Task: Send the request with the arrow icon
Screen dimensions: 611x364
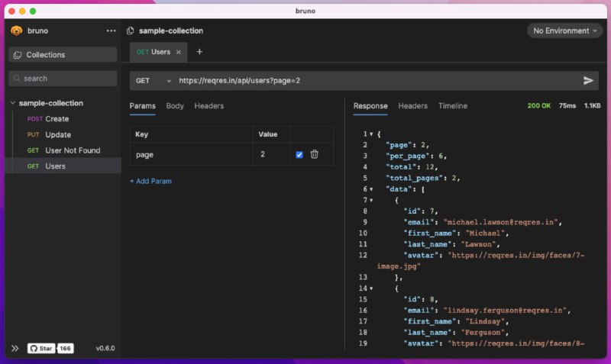Action: click(588, 81)
